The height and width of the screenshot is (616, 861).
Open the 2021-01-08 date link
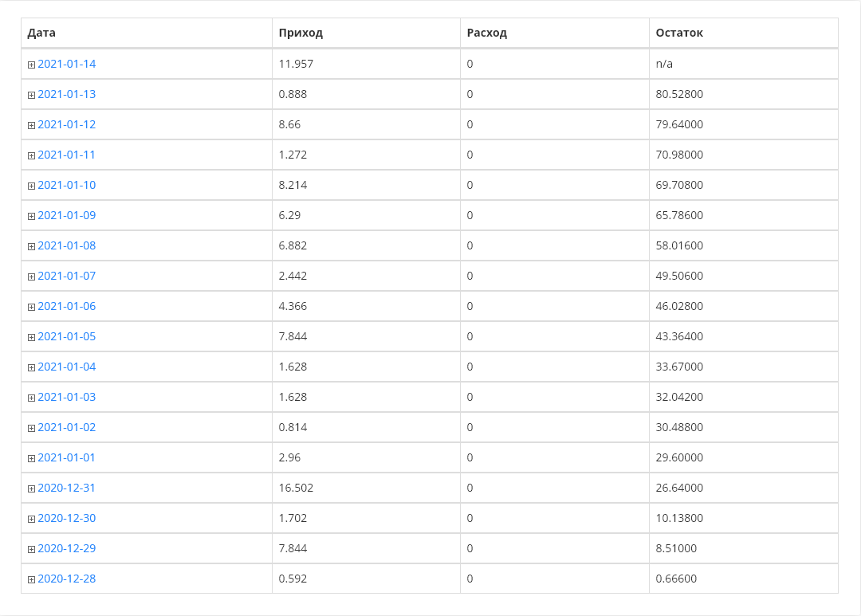pyautogui.click(x=66, y=245)
